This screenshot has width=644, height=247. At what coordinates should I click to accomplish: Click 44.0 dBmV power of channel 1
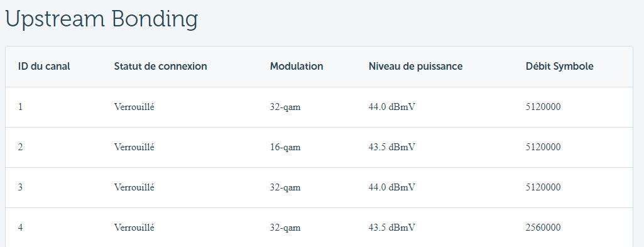coord(392,107)
